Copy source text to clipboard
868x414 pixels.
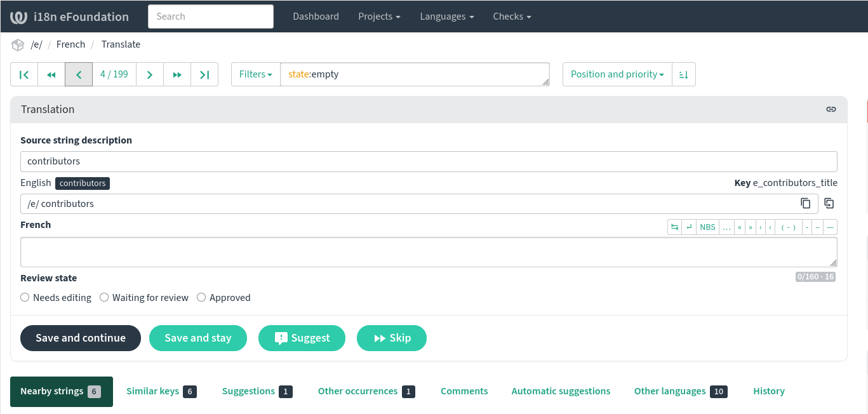805,204
